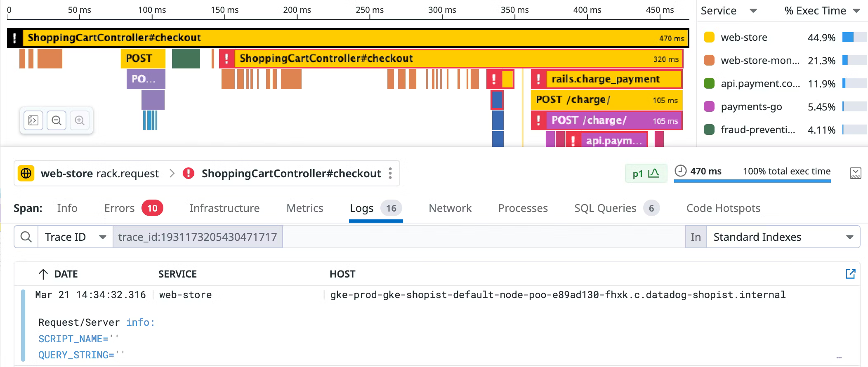This screenshot has height=367, width=868.
Task: Click the zoom in magnifier icon
Action: pos(80,120)
